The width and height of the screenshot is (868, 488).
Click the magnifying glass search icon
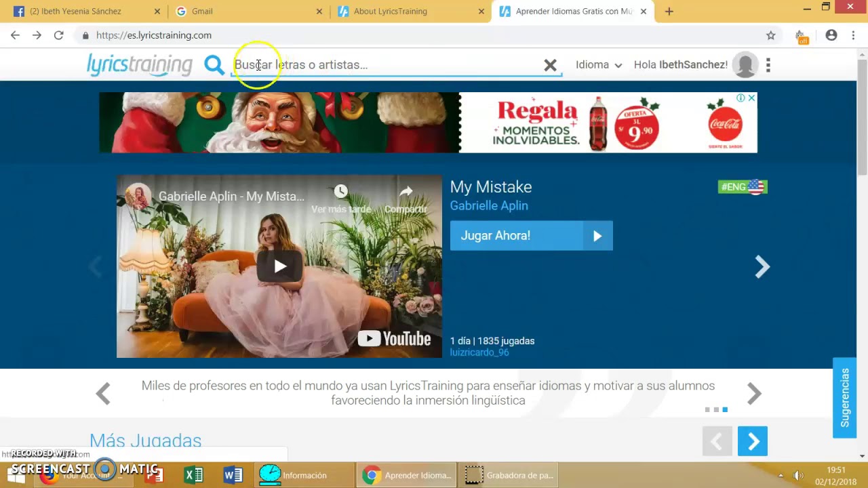(x=214, y=65)
